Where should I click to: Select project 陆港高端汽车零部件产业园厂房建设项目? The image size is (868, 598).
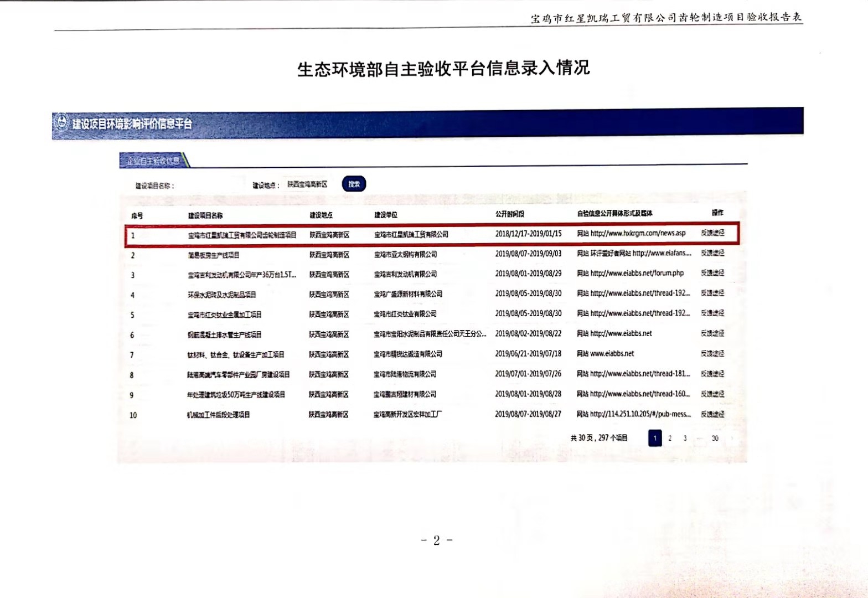point(239,375)
